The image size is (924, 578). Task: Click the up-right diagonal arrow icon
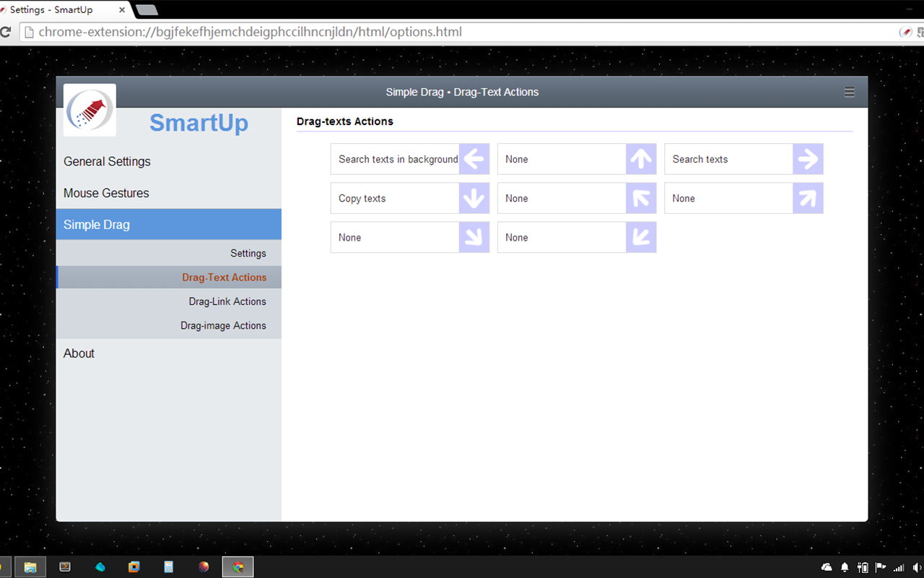pyautogui.click(x=808, y=198)
